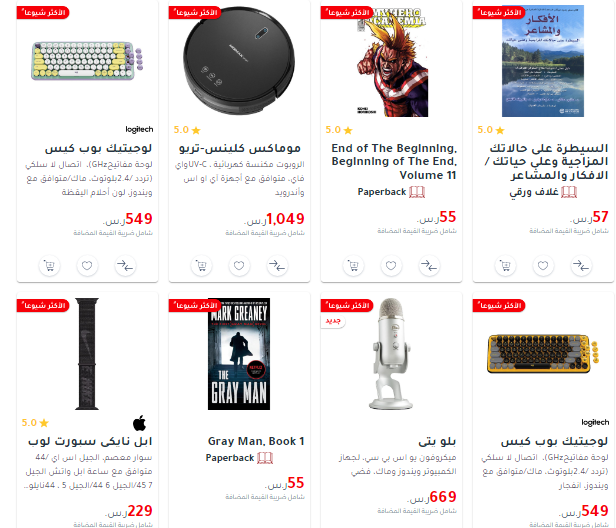The width and height of the screenshot is (616, 528).
Task: Compare the Momax robot vacuum using arrows icon
Action: point(277,266)
